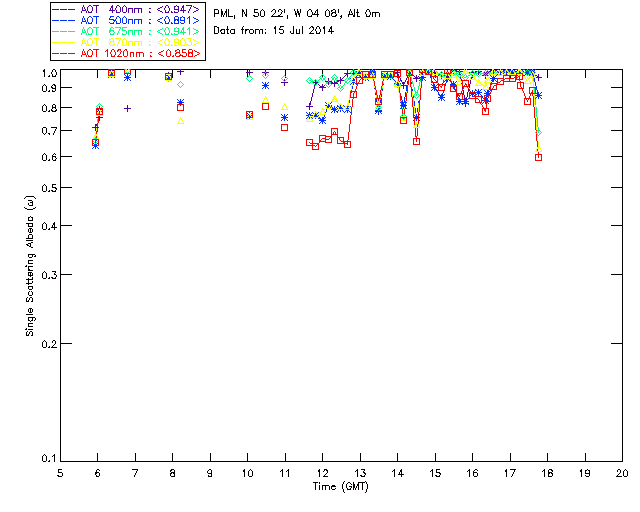
Task: Click the Single Scattering Albedo axis title
Action: coord(30,266)
